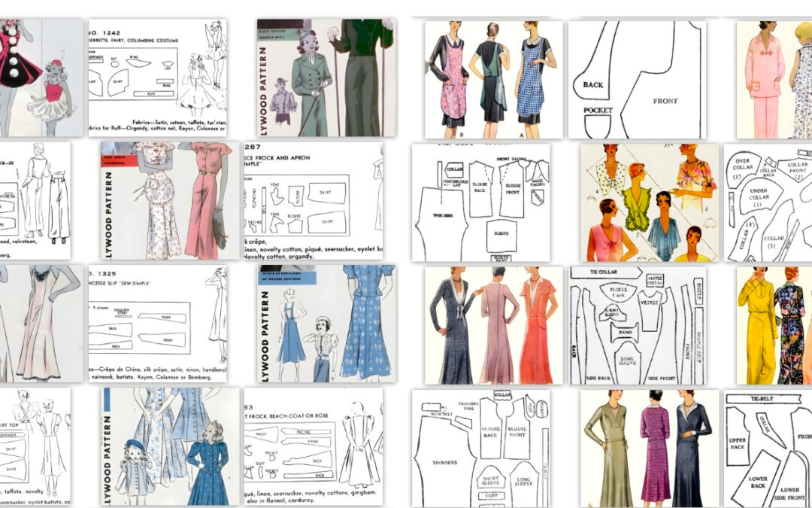Viewport: 812px width, 508px height.
Task: Select the TIE-COLLAR pattern piece
Action: 602,272
